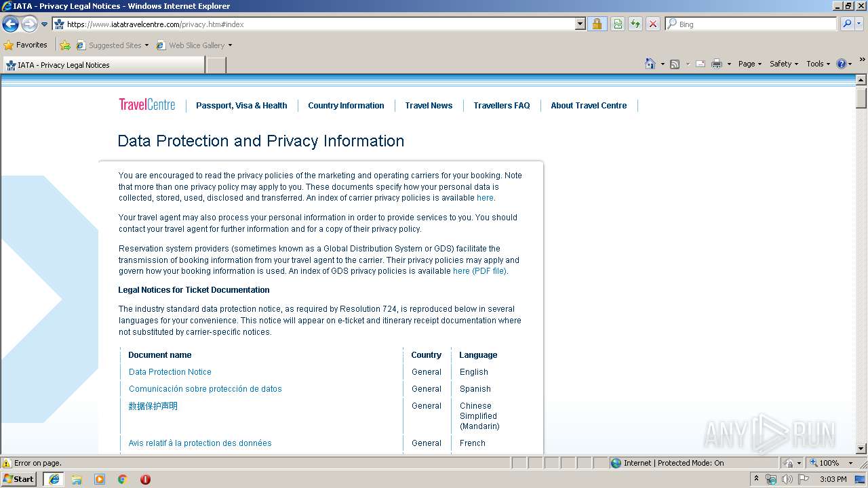Open the Favorites center

tap(26, 45)
